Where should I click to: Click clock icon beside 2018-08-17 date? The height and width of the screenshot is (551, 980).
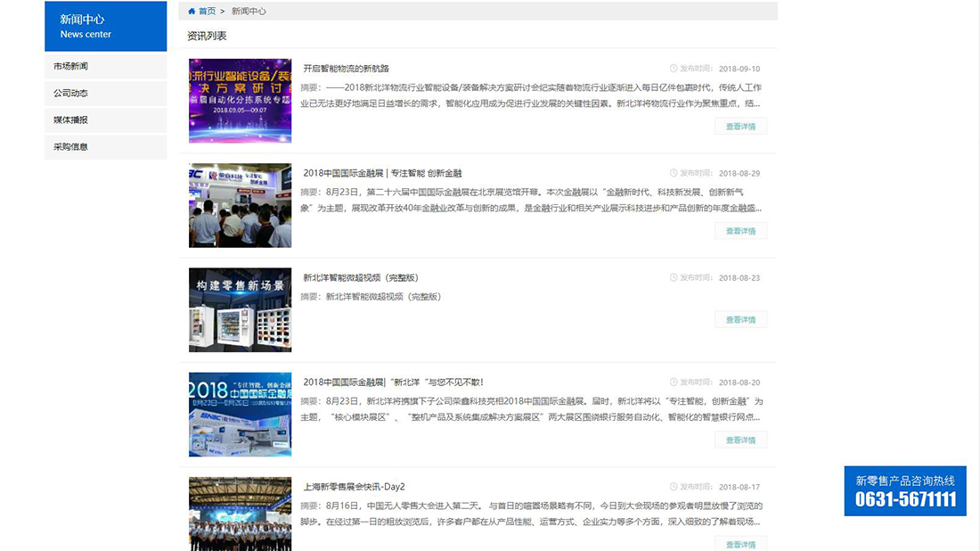(674, 486)
